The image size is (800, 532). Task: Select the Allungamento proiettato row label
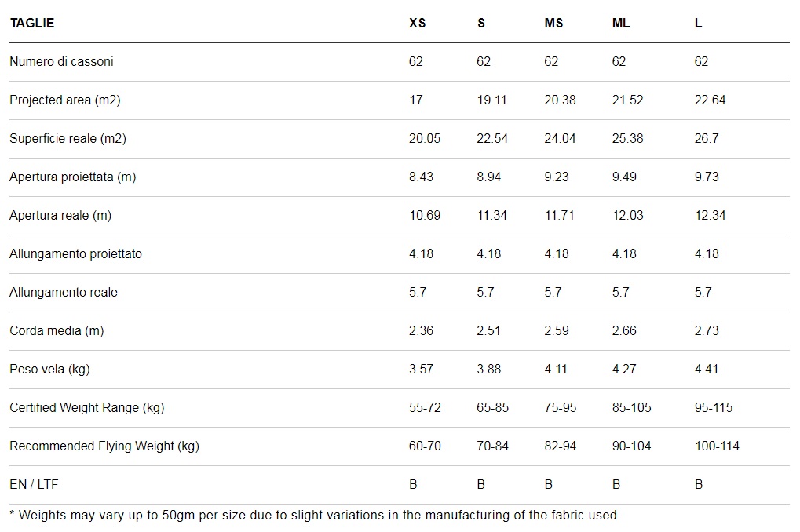75,254
